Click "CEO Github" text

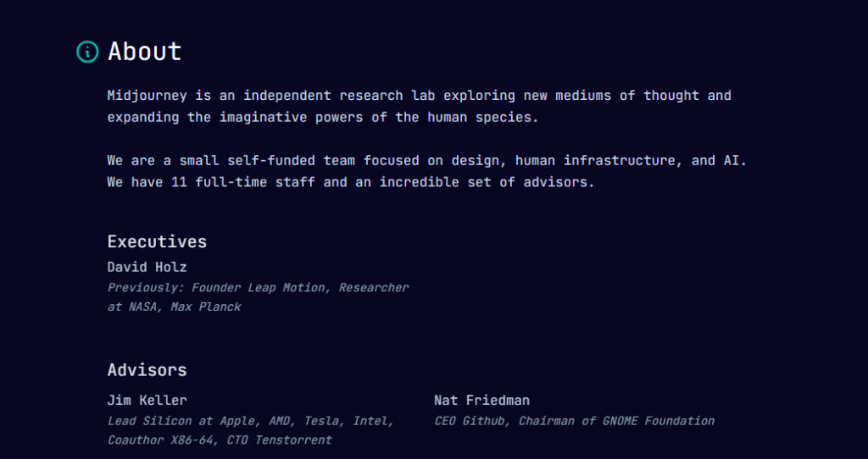click(471, 421)
